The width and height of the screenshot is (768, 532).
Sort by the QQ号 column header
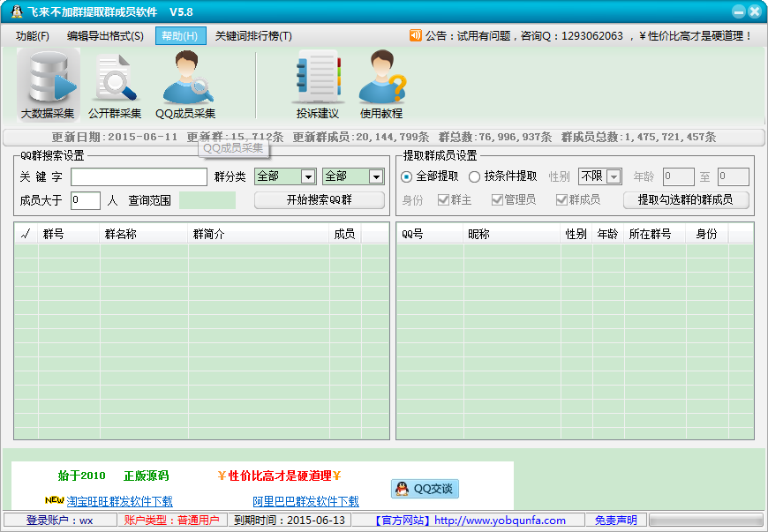pyautogui.click(x=430, y=234)
